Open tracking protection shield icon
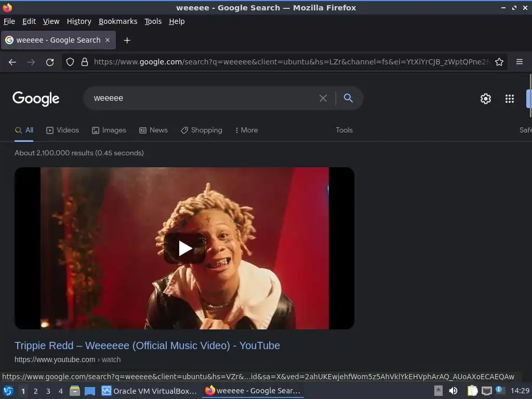 pyautogui.click(x=70, y=62)
